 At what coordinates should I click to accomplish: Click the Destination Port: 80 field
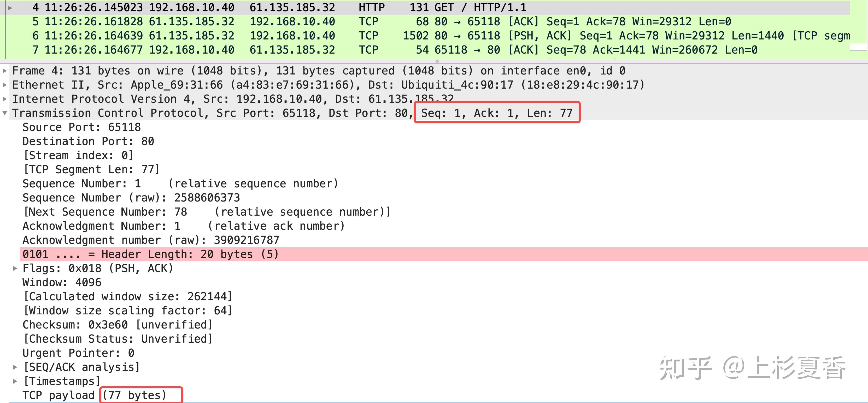point(88,141)
